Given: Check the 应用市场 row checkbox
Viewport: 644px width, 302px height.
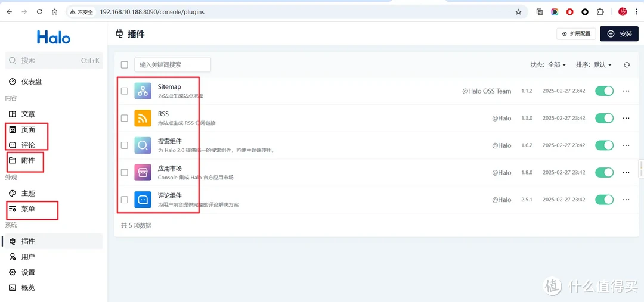Looking at the screenshot, I should coord(124,172).
